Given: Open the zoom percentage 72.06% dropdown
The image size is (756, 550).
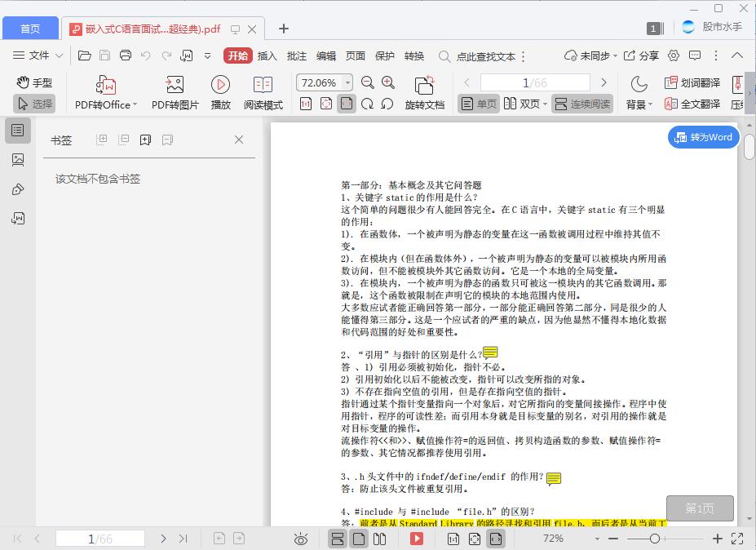Looking at the screenshot, I should (323, 82).
